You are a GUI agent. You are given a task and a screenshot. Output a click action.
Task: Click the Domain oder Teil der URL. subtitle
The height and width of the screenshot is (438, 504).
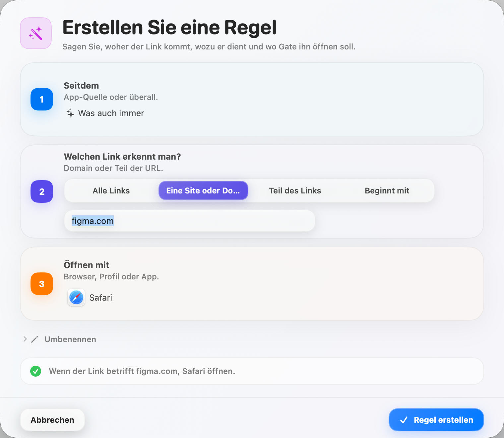coord(113,168)
